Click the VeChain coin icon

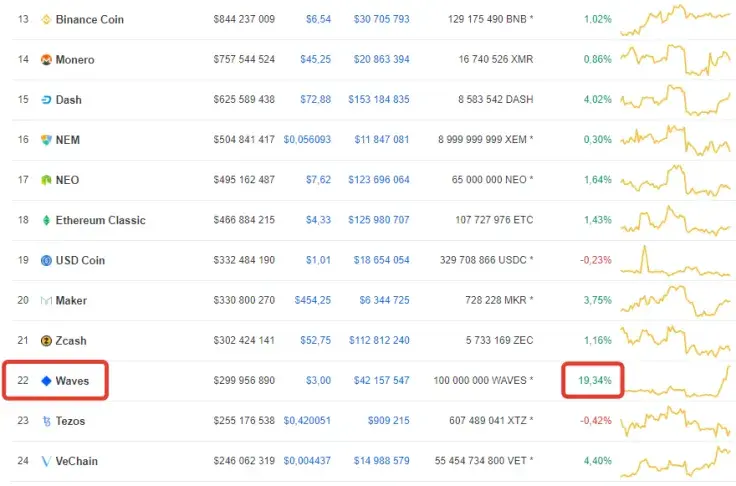coord(46,461)
